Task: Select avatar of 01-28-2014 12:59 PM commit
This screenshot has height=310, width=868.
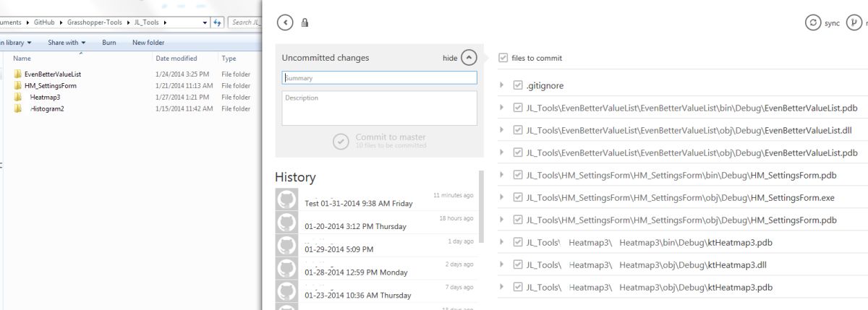Action: point(287,269)
